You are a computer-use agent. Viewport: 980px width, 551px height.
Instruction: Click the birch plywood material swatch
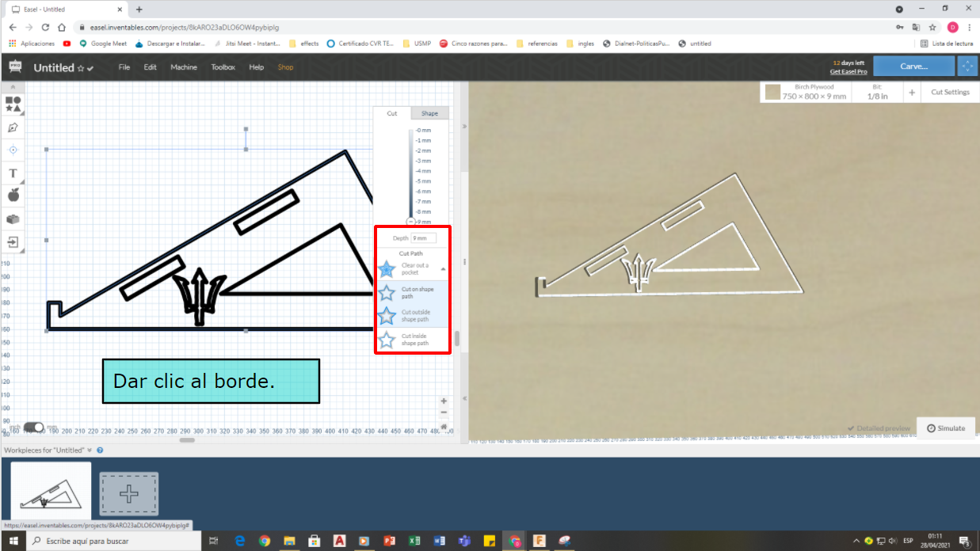point(772,93)
